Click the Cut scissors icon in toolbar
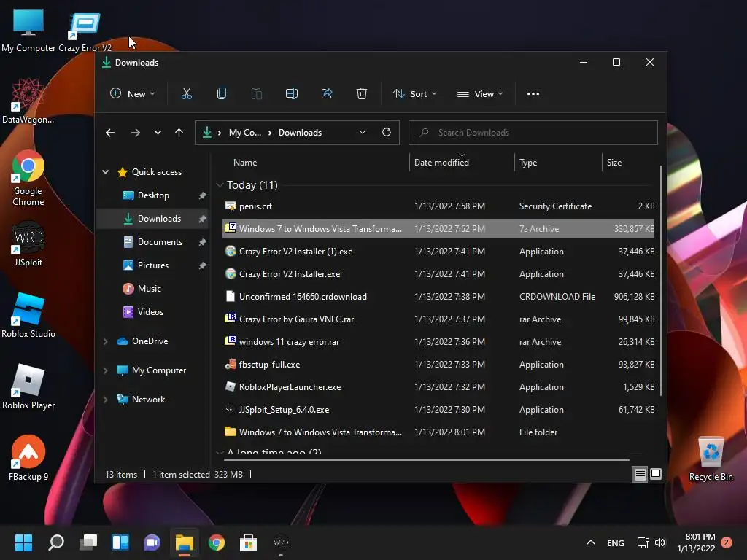Viewport: 747px width, 560px height. point(186,94)
